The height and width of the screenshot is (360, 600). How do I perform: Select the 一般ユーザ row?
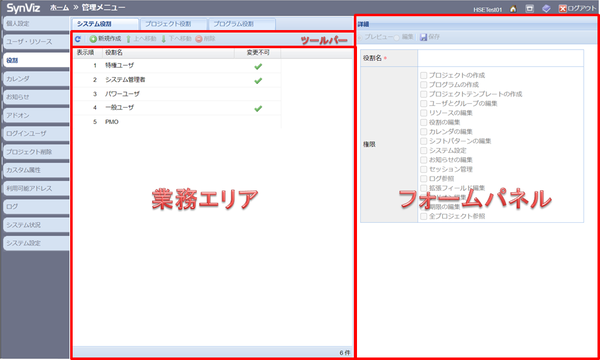coord(177,108)
